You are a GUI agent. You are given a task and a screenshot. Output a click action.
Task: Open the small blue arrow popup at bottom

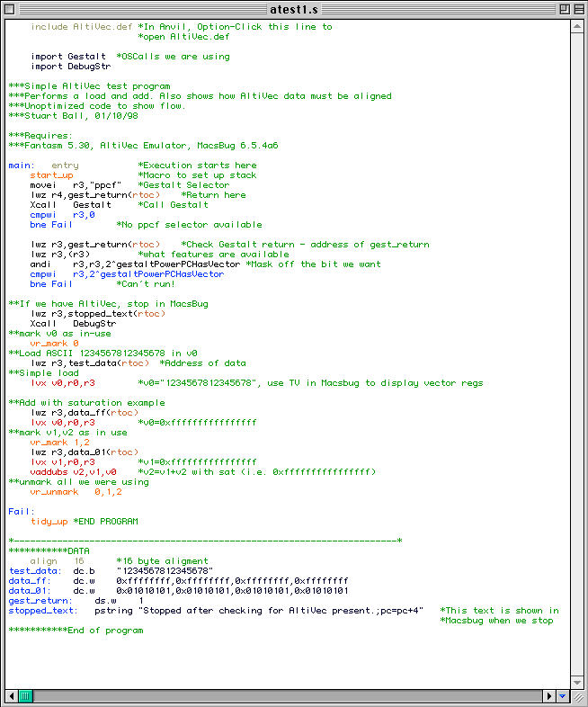click(564, 696)
